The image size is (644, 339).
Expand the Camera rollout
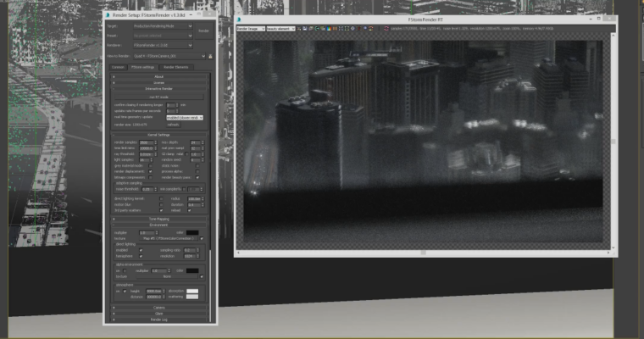pyautogui.click(x=159, y=308)
